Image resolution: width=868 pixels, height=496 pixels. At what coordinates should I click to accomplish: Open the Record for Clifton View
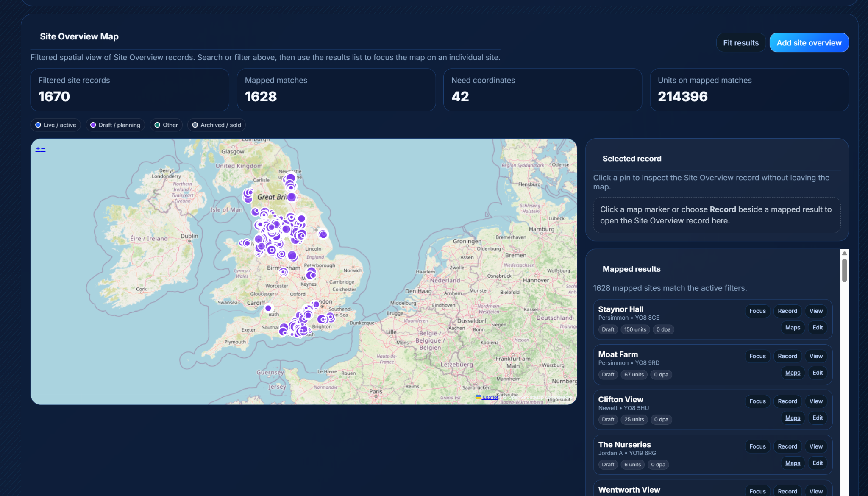pyautogui.click(x=787, y=401)
